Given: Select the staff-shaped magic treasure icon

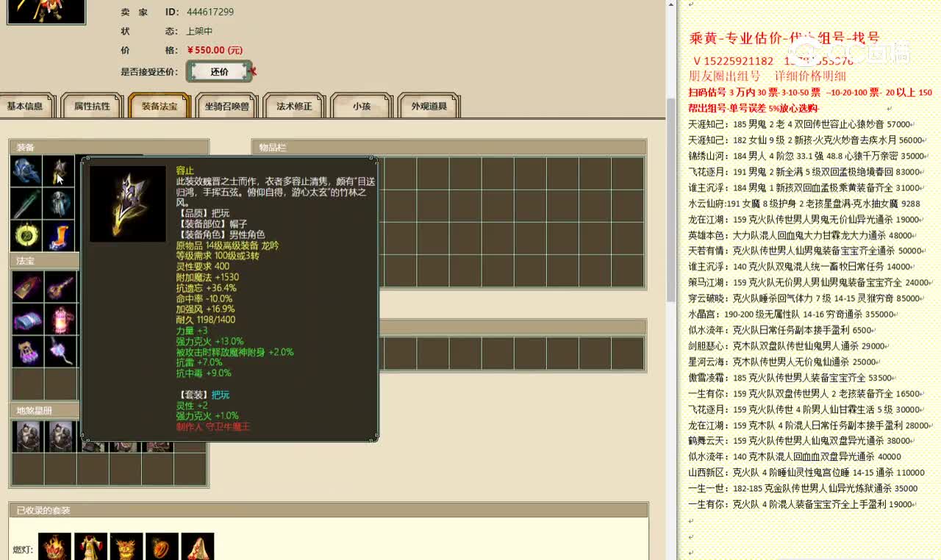Looking at the screenshot, I should [60, 287].
